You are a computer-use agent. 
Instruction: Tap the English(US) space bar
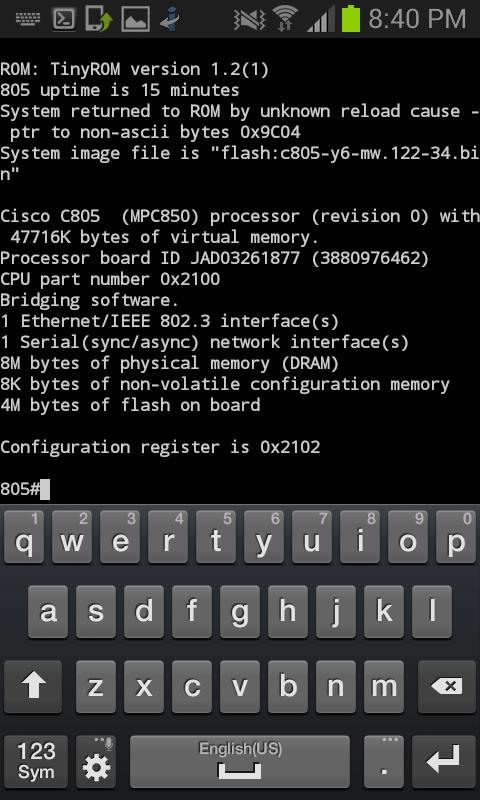point(240,761)
